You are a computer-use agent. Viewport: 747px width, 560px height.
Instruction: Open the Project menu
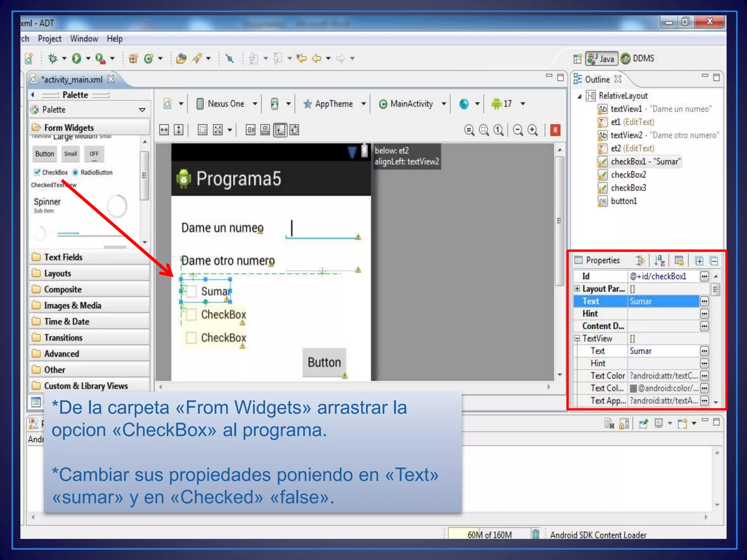50,39
